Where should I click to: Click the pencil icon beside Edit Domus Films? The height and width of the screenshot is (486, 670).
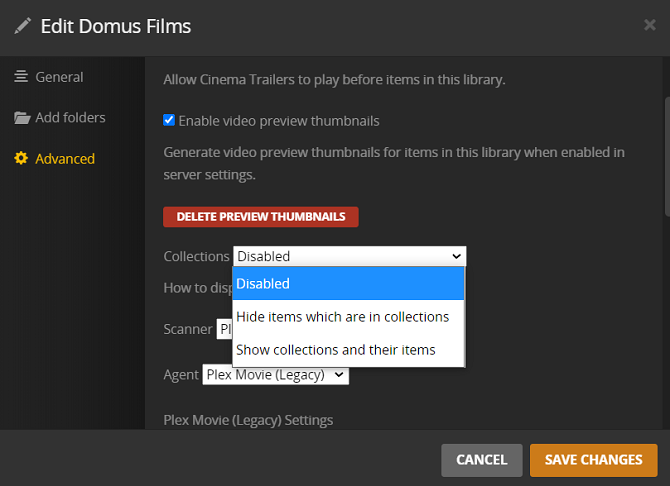point(22,26)
